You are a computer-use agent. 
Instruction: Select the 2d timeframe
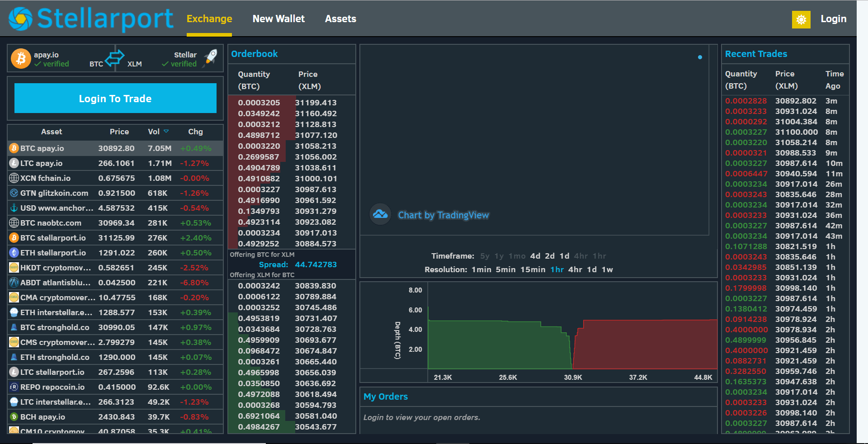pos(550,256)
